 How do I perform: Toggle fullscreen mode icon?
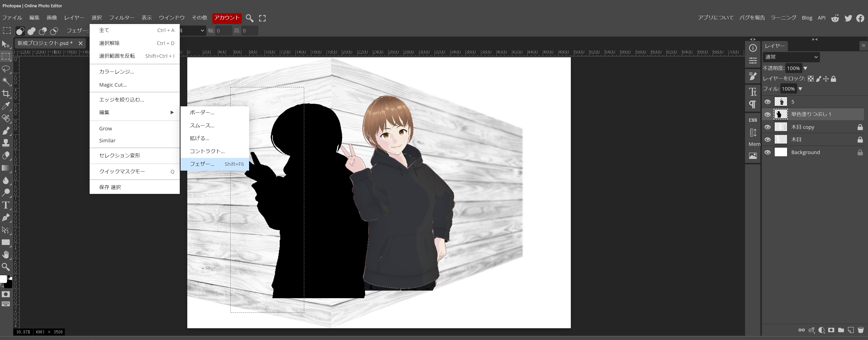(x=262, y=18)
